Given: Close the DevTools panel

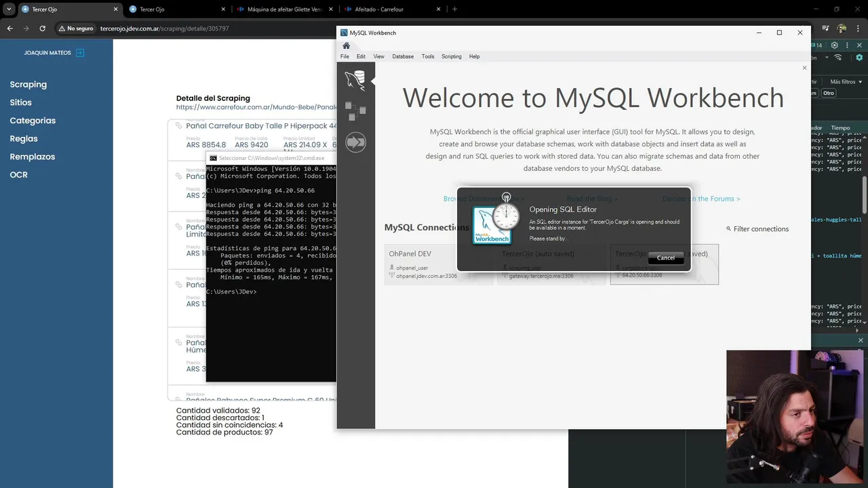Looking at the screenshot, I should point(859,45).
